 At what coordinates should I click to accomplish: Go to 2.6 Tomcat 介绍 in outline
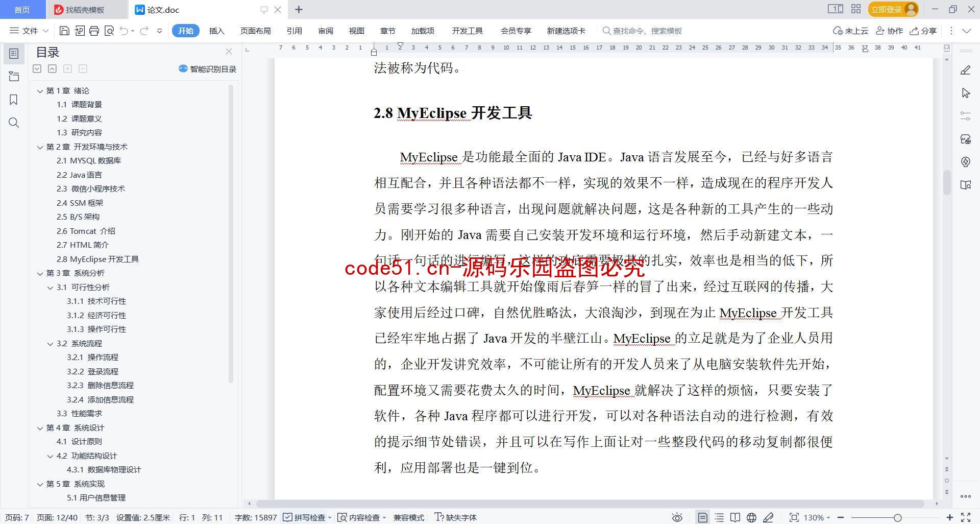coord(86,231)
